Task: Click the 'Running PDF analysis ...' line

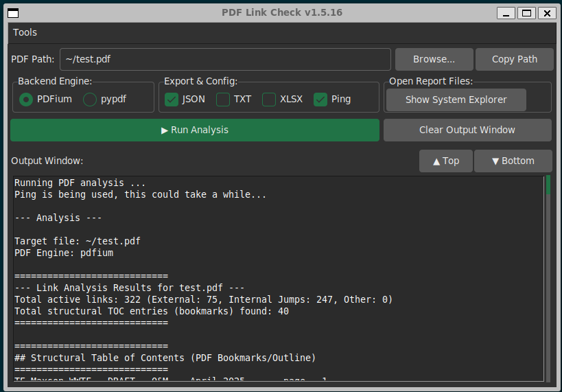Action: click(80, 183)
